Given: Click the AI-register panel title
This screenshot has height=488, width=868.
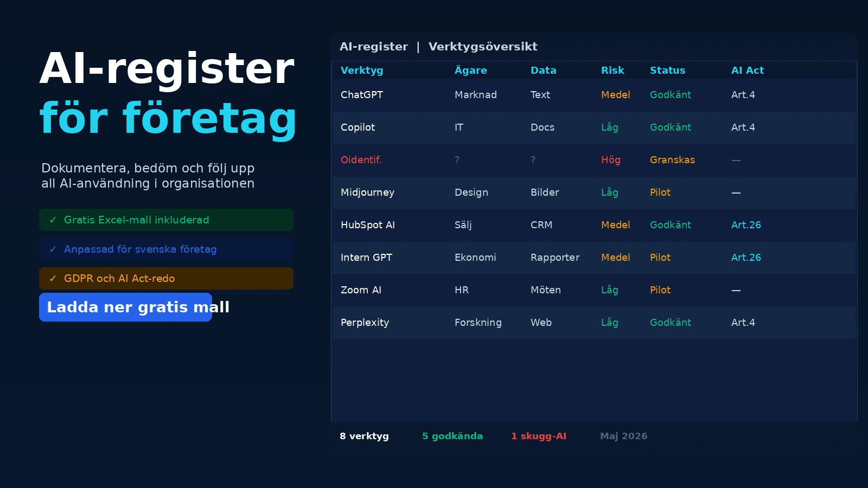Looking at the screenshot, I should tap(374, 47).
